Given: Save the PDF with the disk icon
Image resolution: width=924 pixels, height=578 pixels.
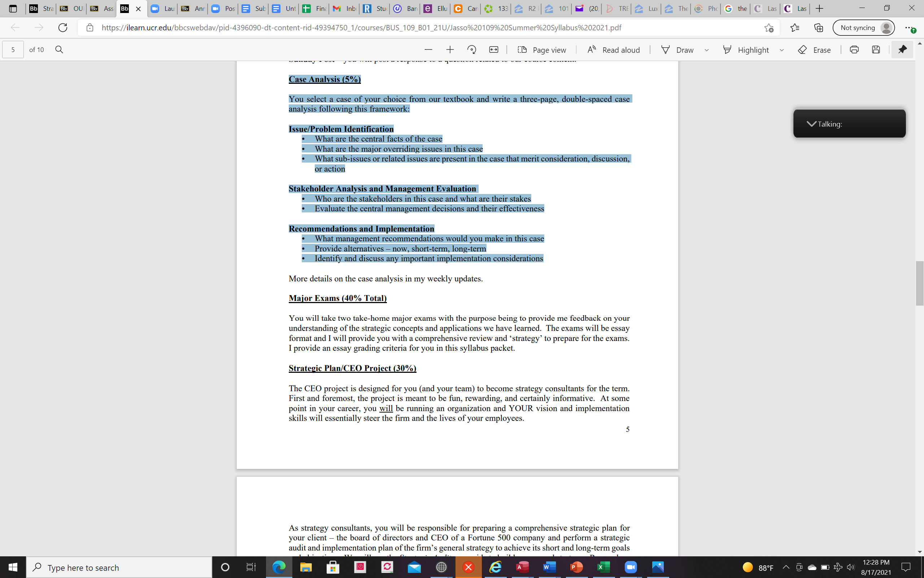Looking at the screenshot, I should pos(876,50).
